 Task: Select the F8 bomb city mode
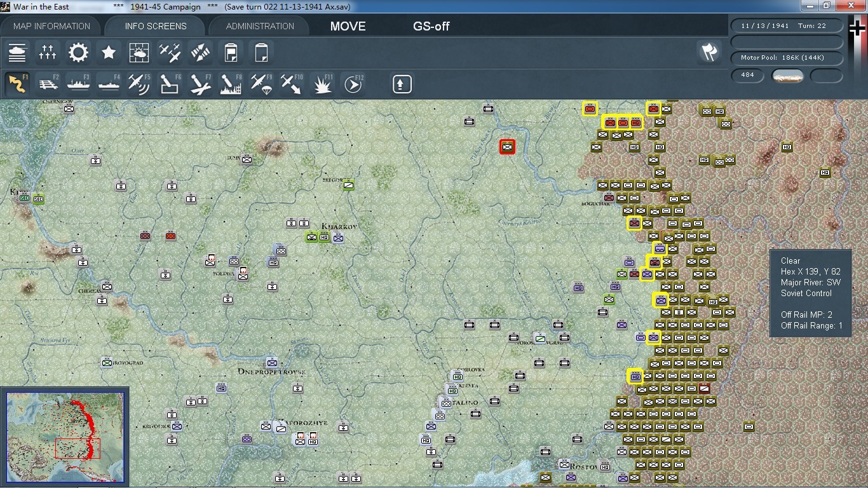(x=231, y=84)
